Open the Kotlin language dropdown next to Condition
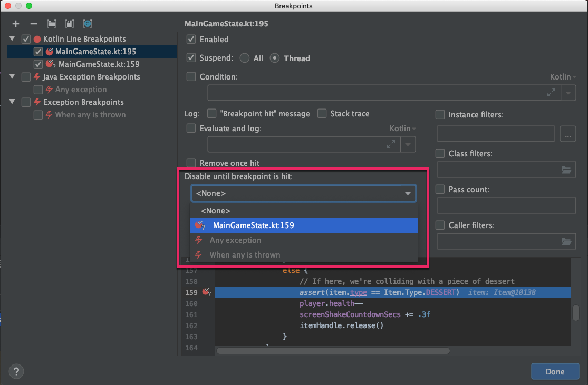Screen dimensions: 588x385 (x=562, y=76)
